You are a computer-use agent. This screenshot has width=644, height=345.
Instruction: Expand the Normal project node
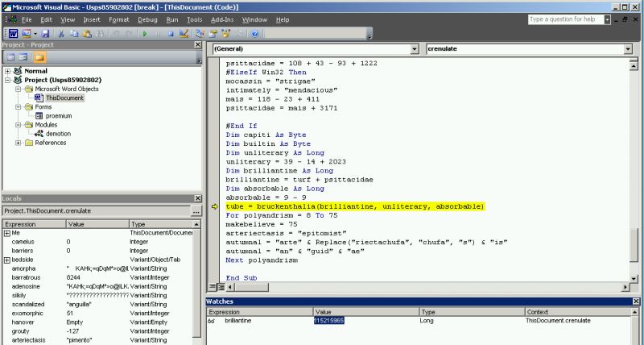[x=7, y=71]
